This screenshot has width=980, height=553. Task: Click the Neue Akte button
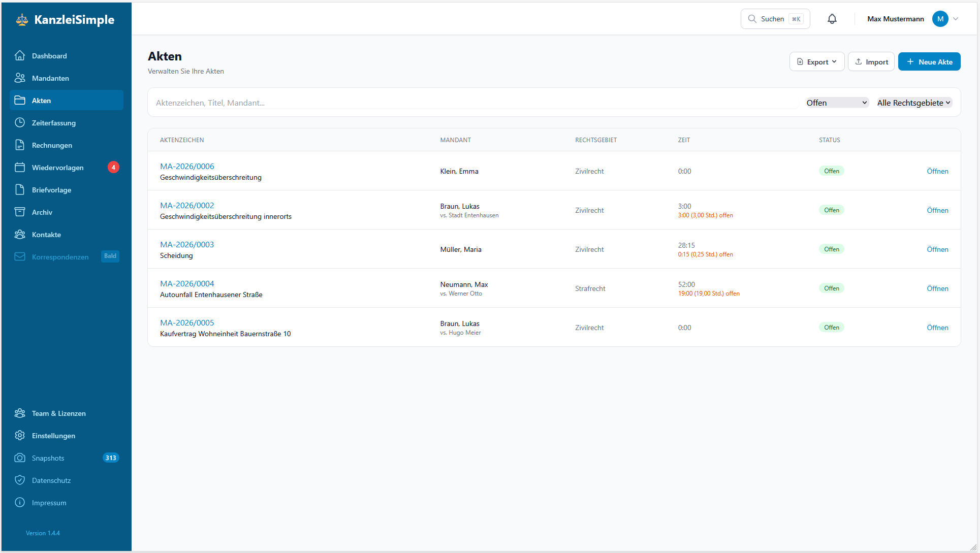click(929, 61)
